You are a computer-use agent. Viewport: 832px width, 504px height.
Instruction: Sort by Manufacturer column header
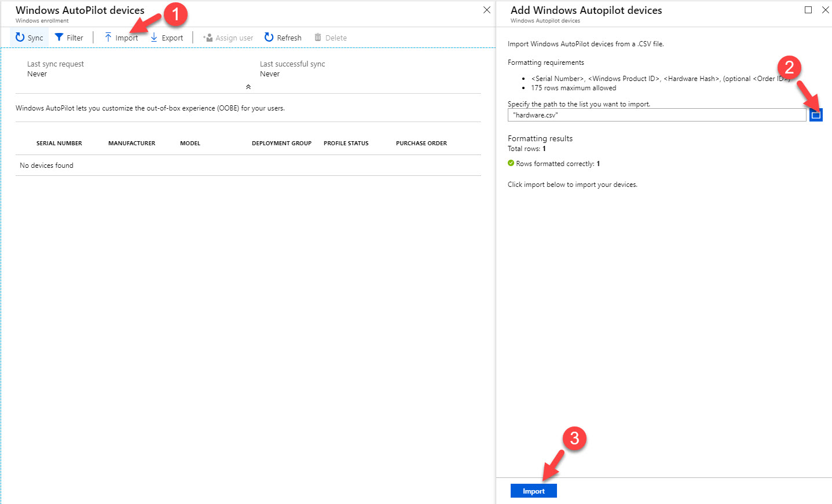pyautogui.click(x=132, y=144)
